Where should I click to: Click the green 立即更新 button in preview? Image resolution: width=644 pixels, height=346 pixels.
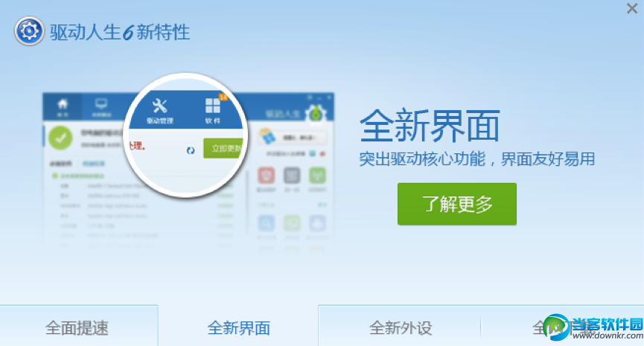click(x=225, y=148)
